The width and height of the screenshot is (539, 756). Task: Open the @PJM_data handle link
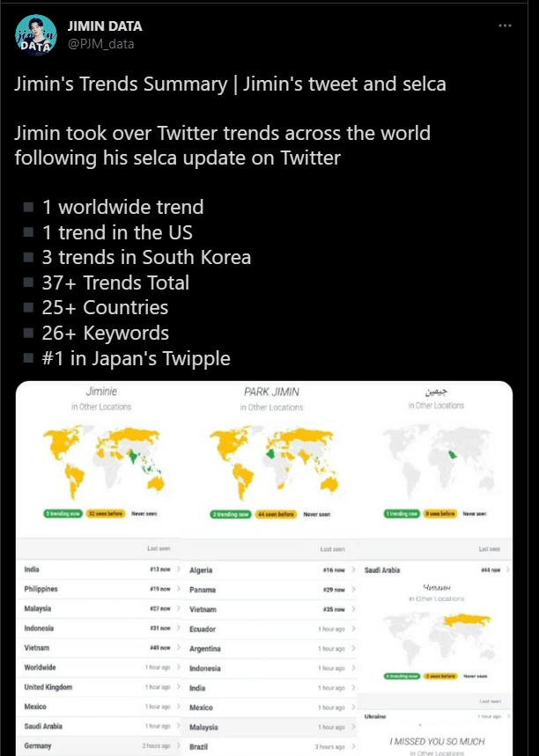click(x=100, y=44)
